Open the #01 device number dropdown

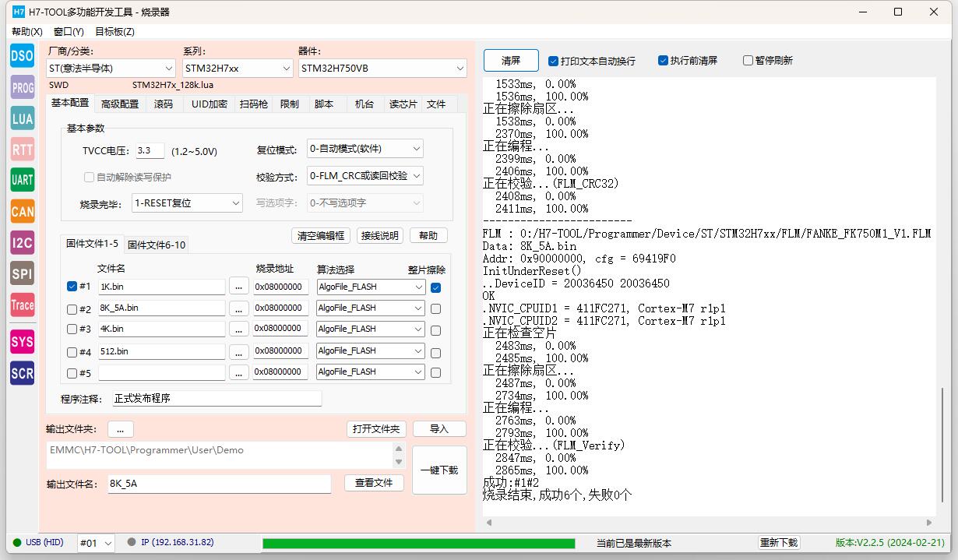click(97, 543)
